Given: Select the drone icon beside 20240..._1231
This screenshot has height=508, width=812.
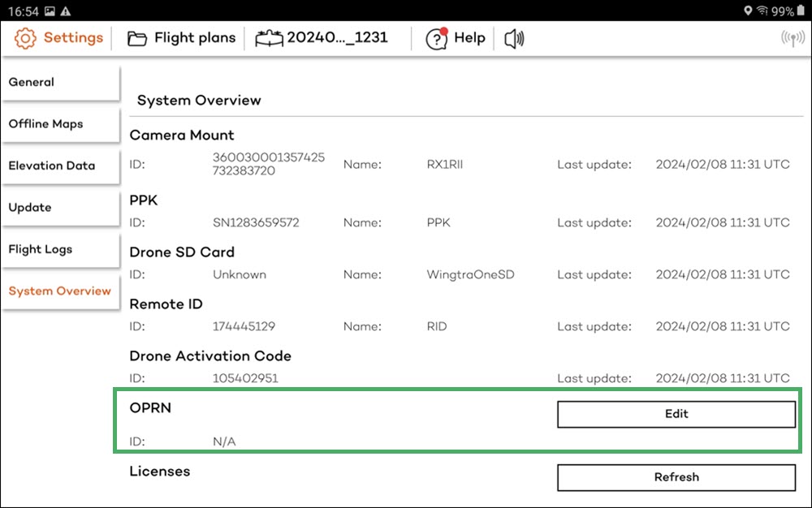Looking at the screenshot, I should [269, 37].
